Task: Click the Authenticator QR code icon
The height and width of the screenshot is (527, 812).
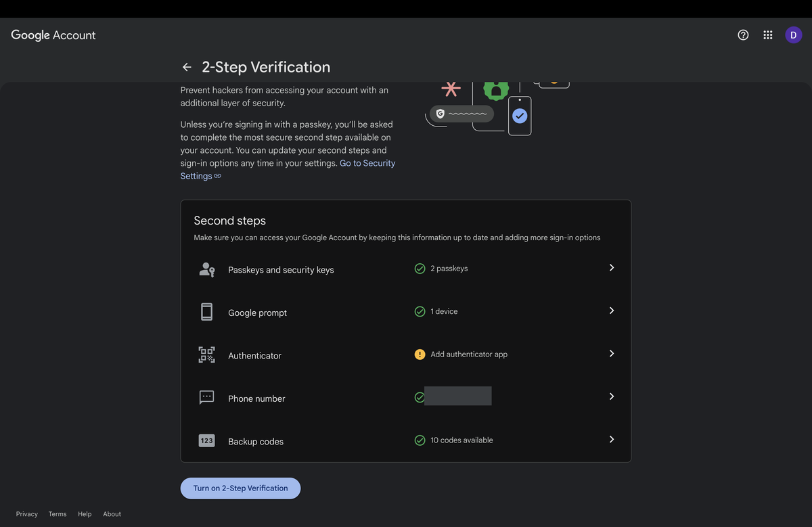Action: (207, 354)
